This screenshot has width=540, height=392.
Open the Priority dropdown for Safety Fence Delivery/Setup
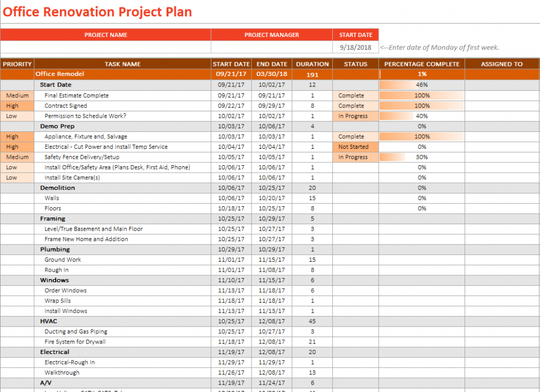pyautogui.click(x=16, y=157)
